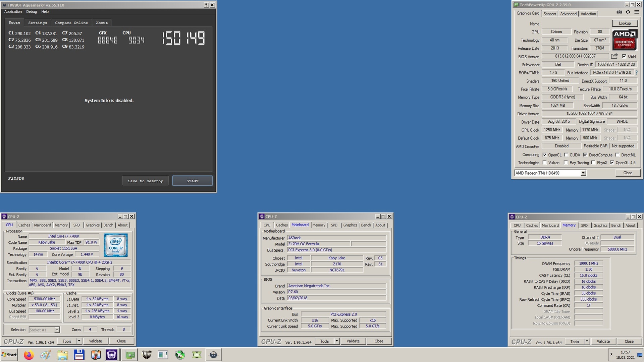Open the About tab in Aquamark

102,23
